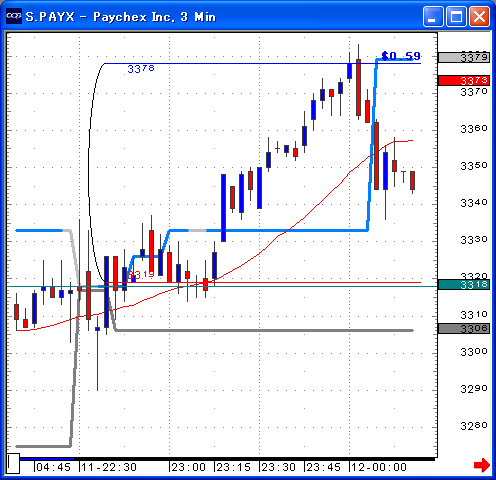Select the teal 3318 price marker
This screenshot has height=480, width=496.
(x=464, y=284)
